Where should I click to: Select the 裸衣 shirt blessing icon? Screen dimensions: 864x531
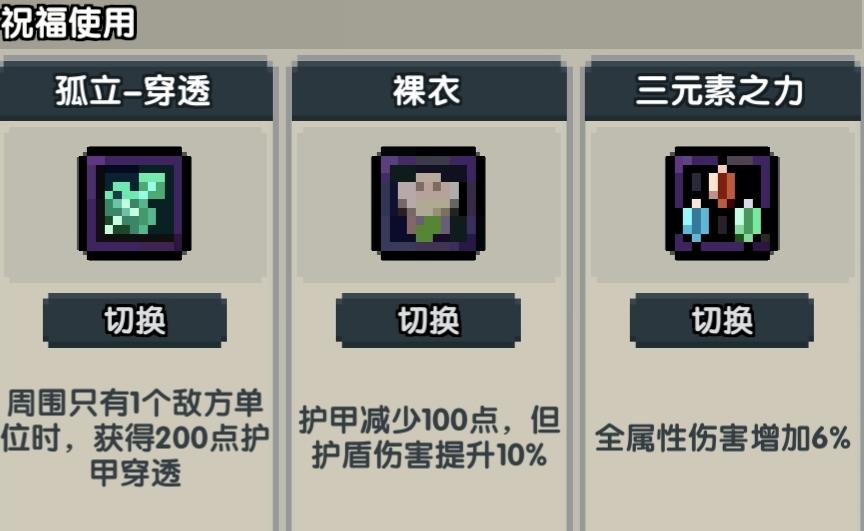(428, 203)
